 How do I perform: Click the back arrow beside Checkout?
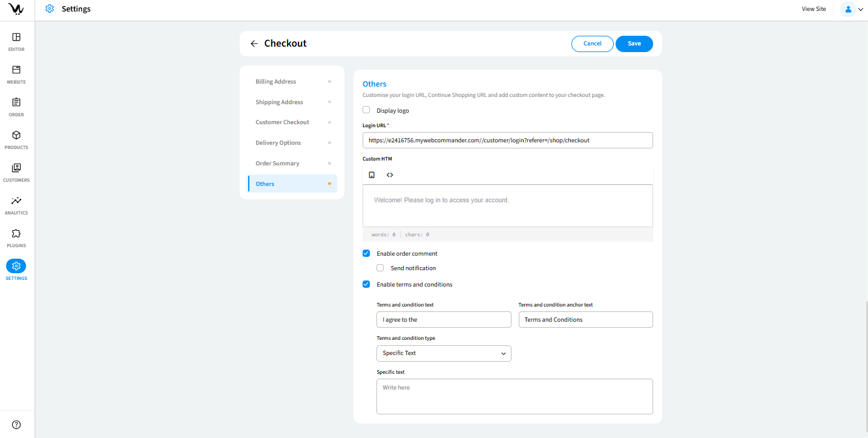click(x=254, y=44)
